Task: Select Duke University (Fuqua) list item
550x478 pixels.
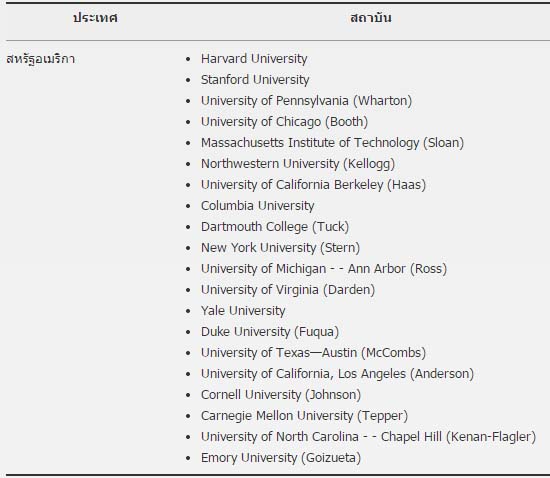Action: [x=270, y=332]
